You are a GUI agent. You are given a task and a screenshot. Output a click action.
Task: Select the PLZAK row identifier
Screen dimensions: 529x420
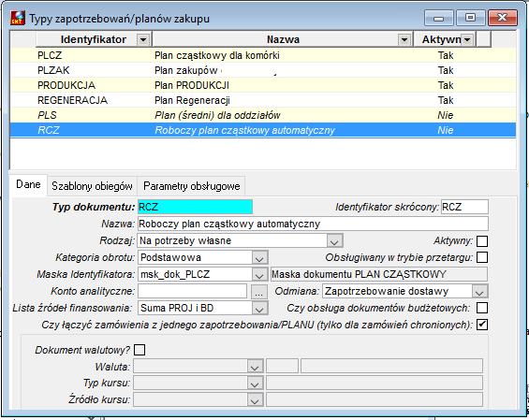click(x=53, y=70)
